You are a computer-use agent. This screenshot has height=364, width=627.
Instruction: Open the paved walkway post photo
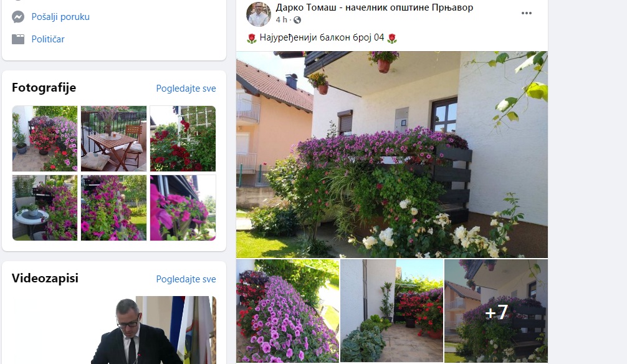(392, 311)
